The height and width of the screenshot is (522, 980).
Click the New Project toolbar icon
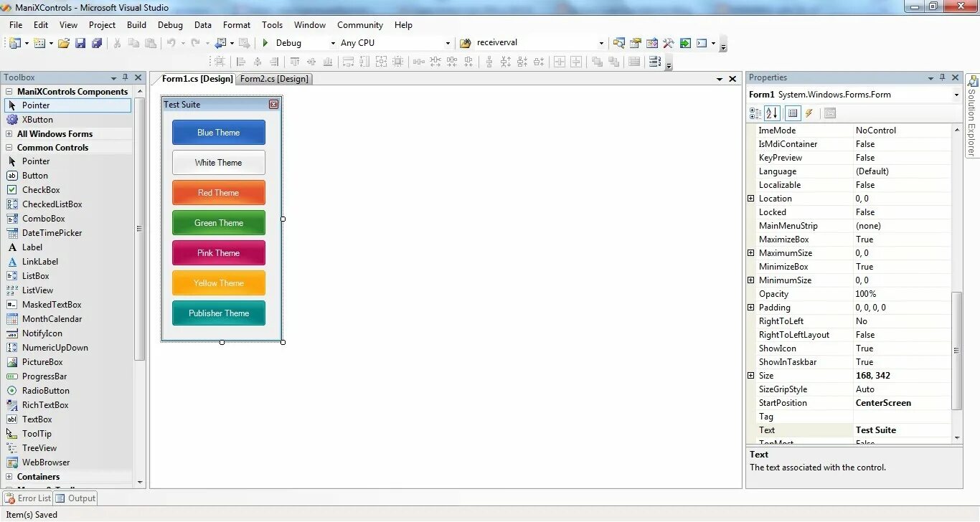[14, 43]
